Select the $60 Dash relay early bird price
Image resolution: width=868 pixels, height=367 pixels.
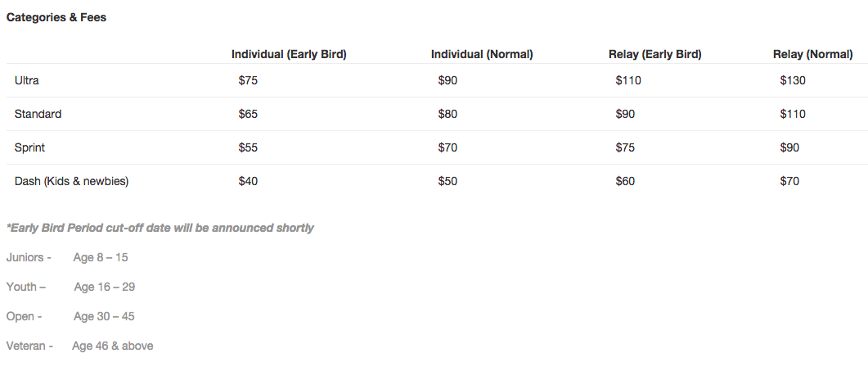pos(625,181)
